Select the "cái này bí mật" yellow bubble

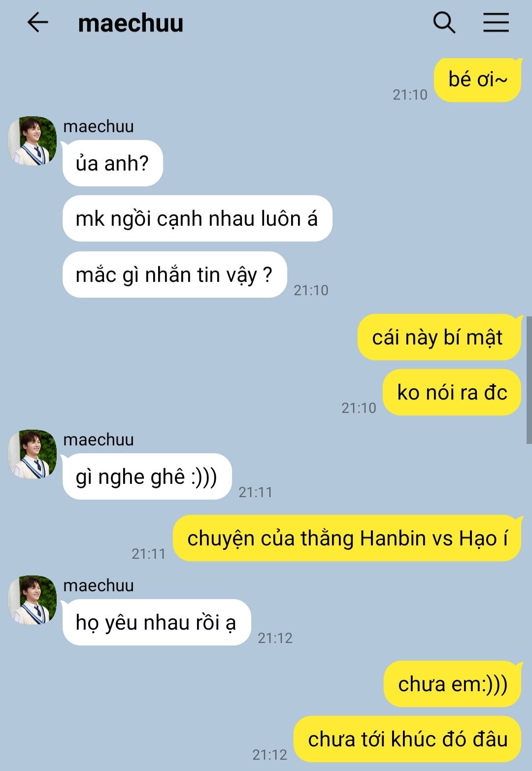(x=439, y=337)
